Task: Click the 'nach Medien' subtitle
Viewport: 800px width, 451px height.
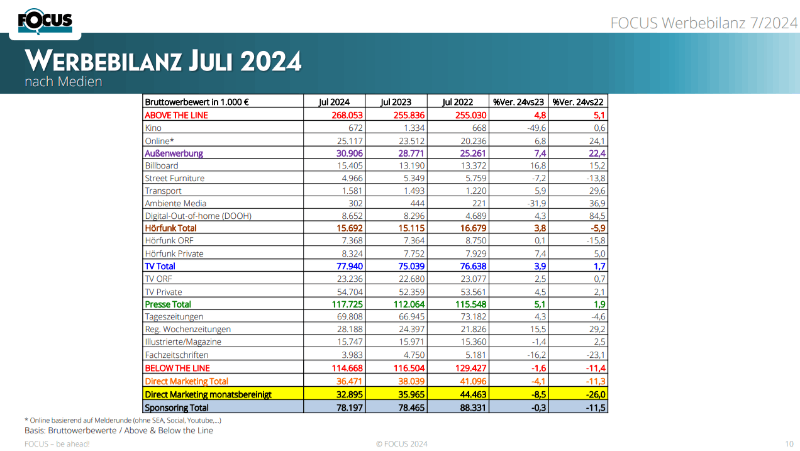Action: pyautogui.click(x=63, y=82)
